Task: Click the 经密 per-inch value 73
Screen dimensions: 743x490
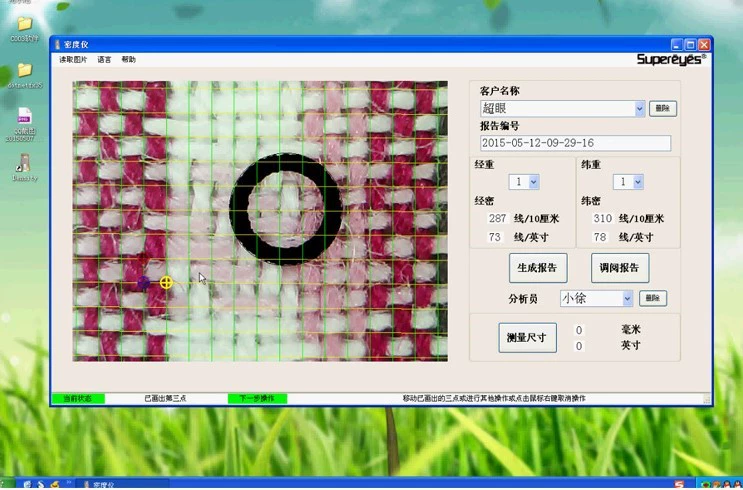Action: tap(495, 237)
